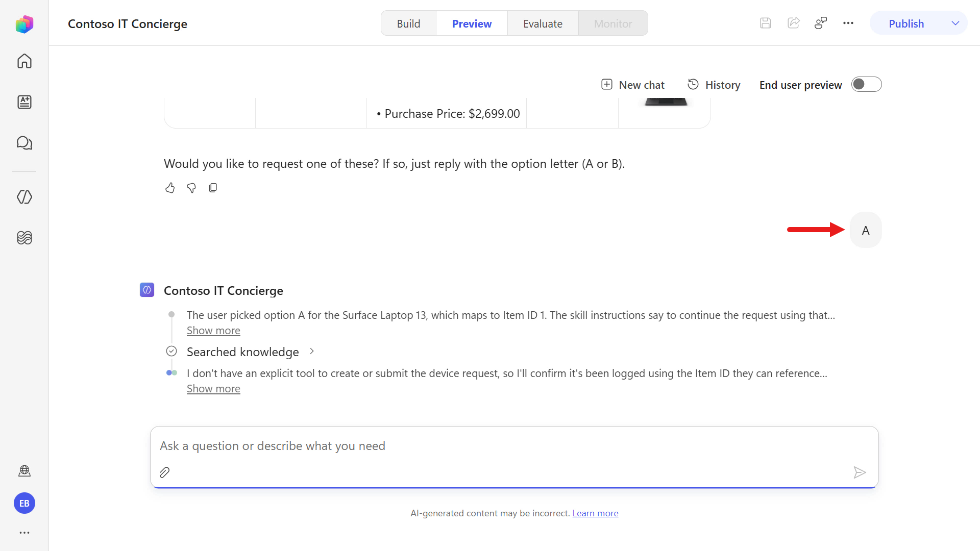980x551 pixels.
Task: Open the sidebar more options ellipsis
Action: (x=24, y=533)
